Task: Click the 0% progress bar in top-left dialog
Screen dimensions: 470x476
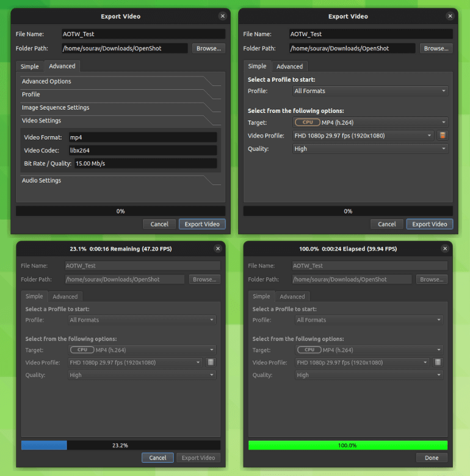Action: click(x=120, y=211)
